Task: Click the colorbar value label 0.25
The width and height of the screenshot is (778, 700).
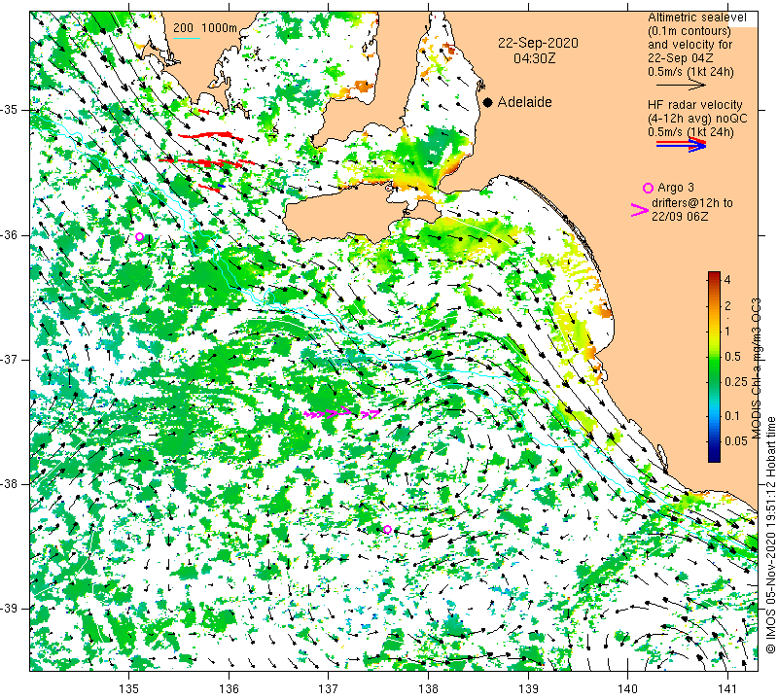Action: 735,381
